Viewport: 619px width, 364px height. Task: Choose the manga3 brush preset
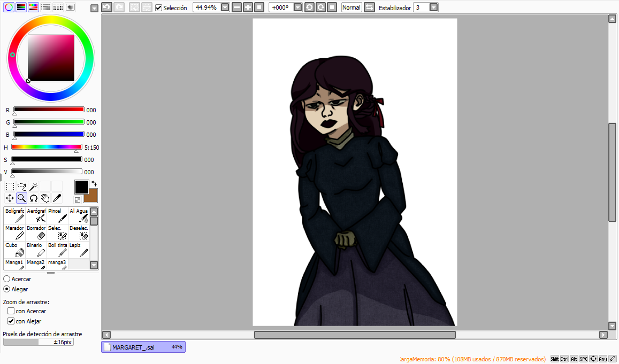point(57,264)
